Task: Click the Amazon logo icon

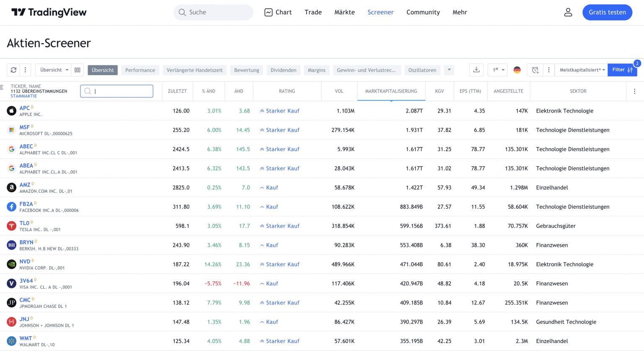Action: pyautogui.click(x=12, y=188)
